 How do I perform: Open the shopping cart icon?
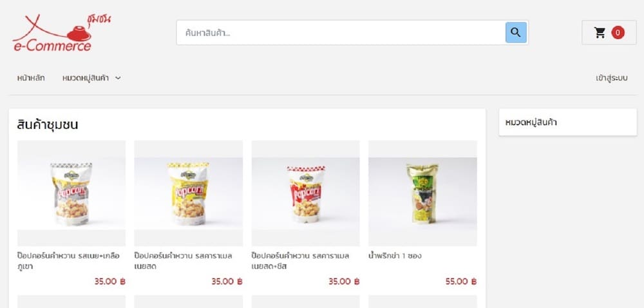pos(600,32)
